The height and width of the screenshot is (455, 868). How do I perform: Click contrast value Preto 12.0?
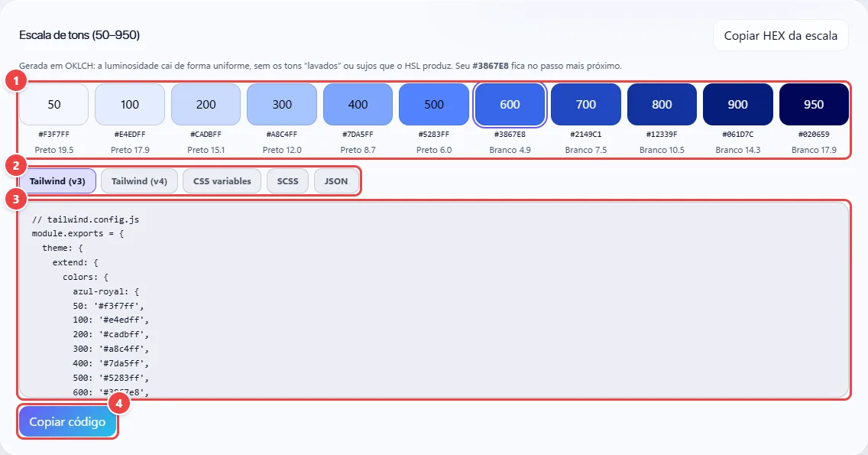tap(282, 150)
